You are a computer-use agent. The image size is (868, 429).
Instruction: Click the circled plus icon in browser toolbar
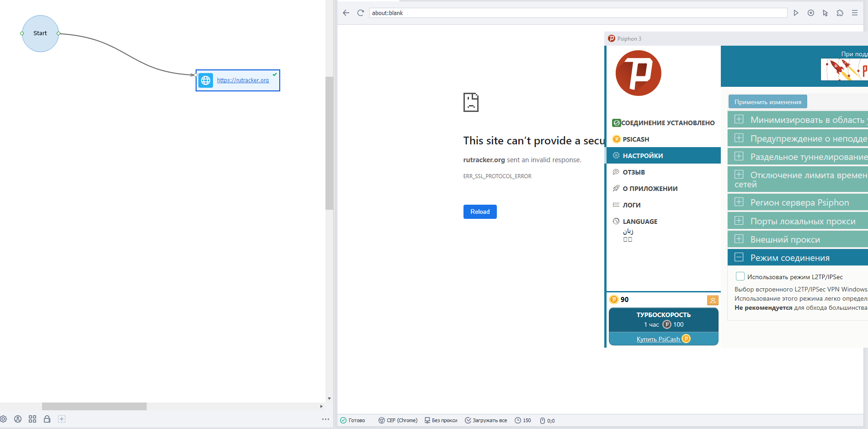[x=811, y=13]
